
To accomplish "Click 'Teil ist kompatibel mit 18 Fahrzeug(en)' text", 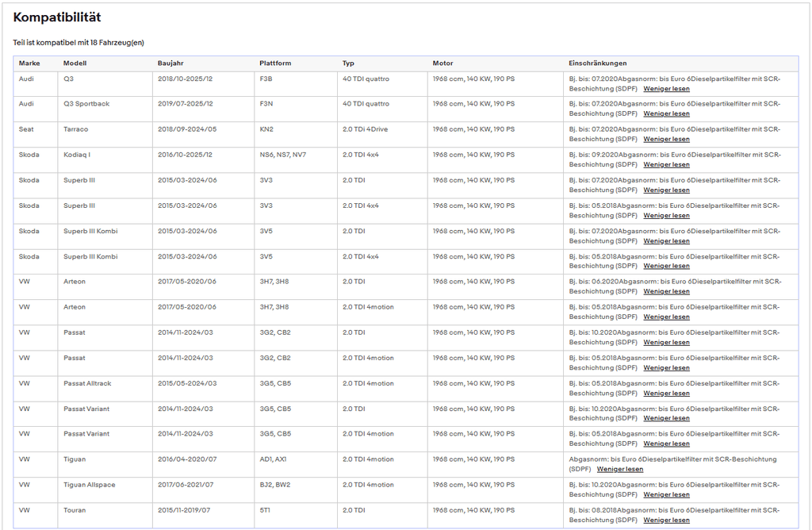I will point(79,43).
